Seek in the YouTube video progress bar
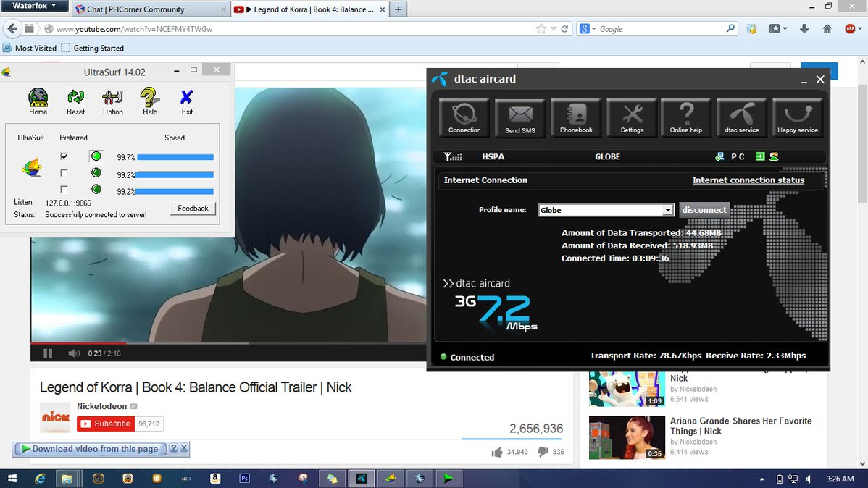Screen dimensions: 868x488 point(228,343)
